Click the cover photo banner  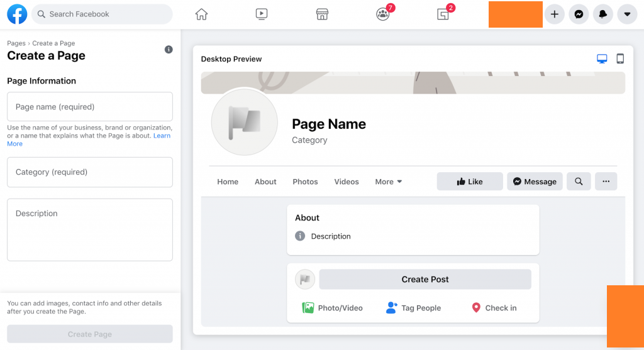pos(413,82)
